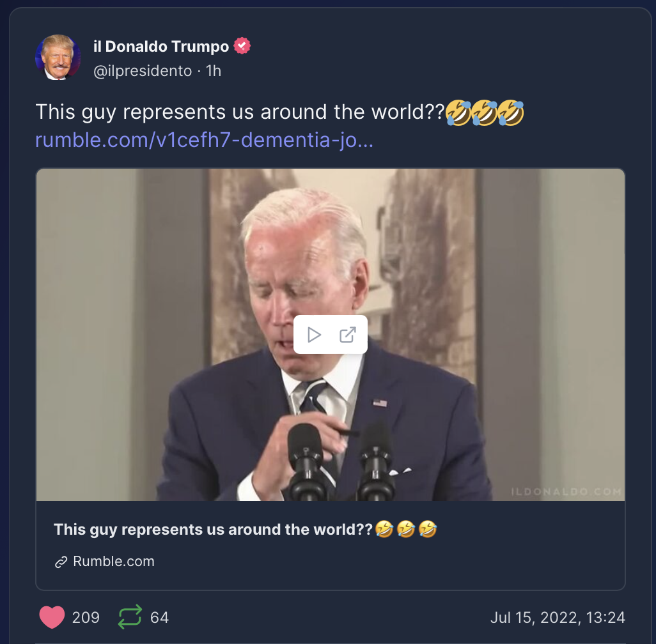Open the il Donaldo Trumpo display name
Viewport: 656px width, 644px height.
(161, 47)
